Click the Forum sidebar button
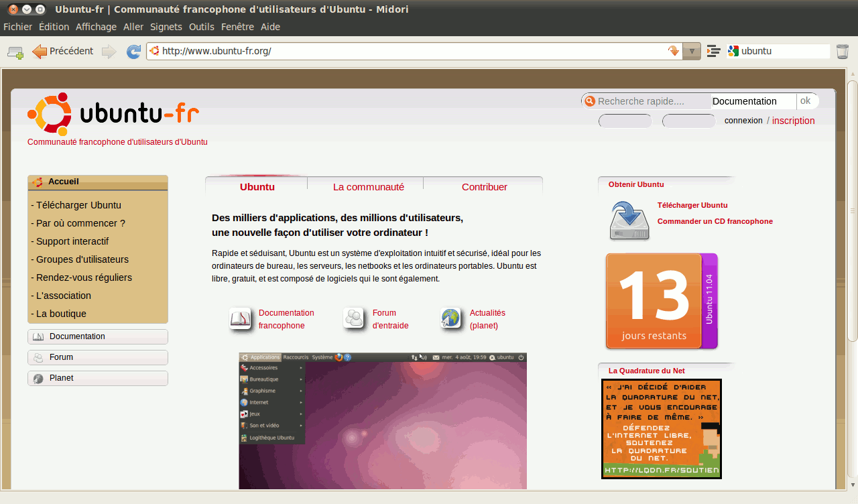The width and height of the screenshot is (858, 504). click(98, 357)
